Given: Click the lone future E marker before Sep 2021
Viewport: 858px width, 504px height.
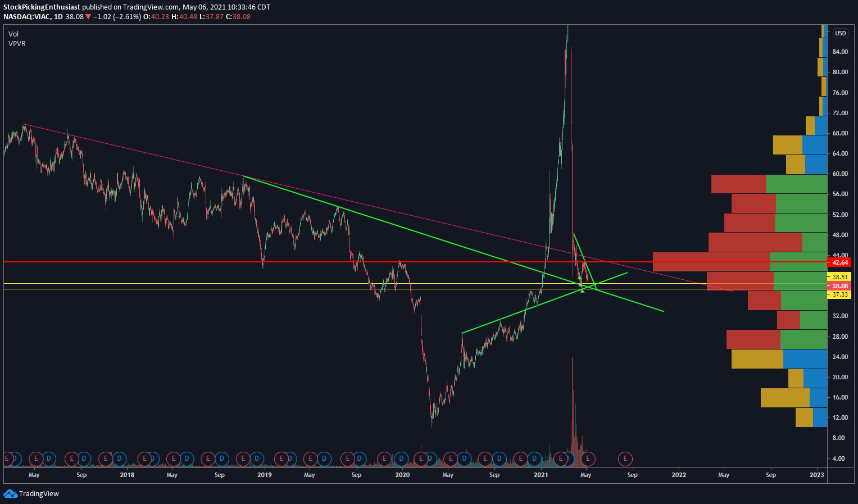Looking at the screenshot, I should click(x=625, y=459).
